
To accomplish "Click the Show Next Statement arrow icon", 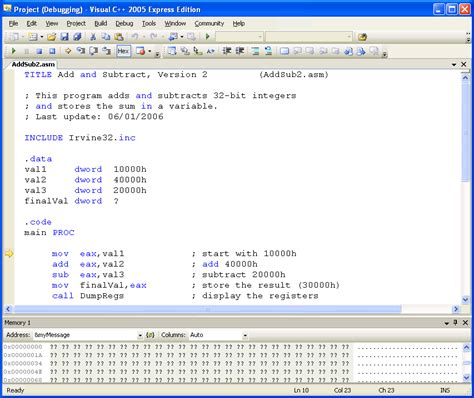I will [68, 51].
